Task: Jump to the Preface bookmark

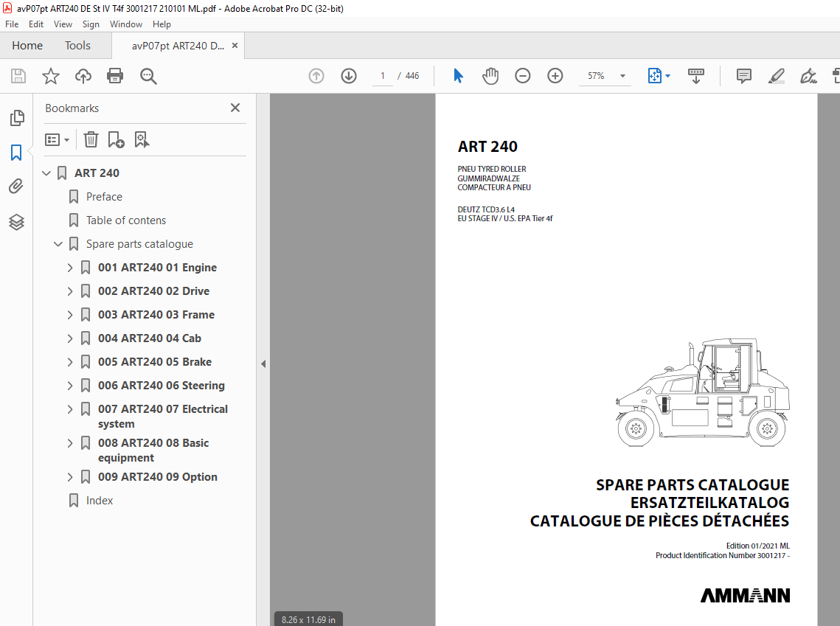Action: click(x=104, y=197)
